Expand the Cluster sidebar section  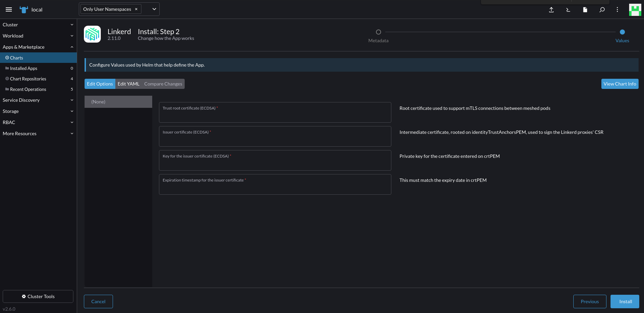[38, 25]
